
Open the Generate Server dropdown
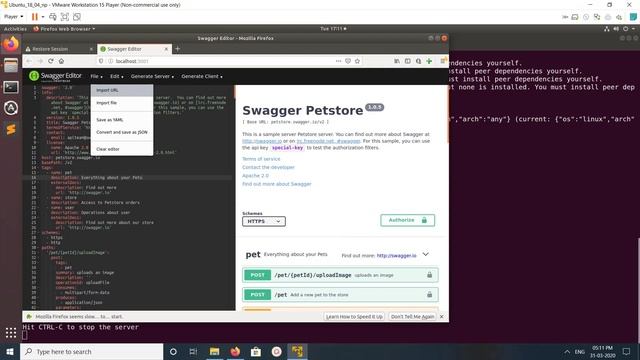[x=152, y=76]
